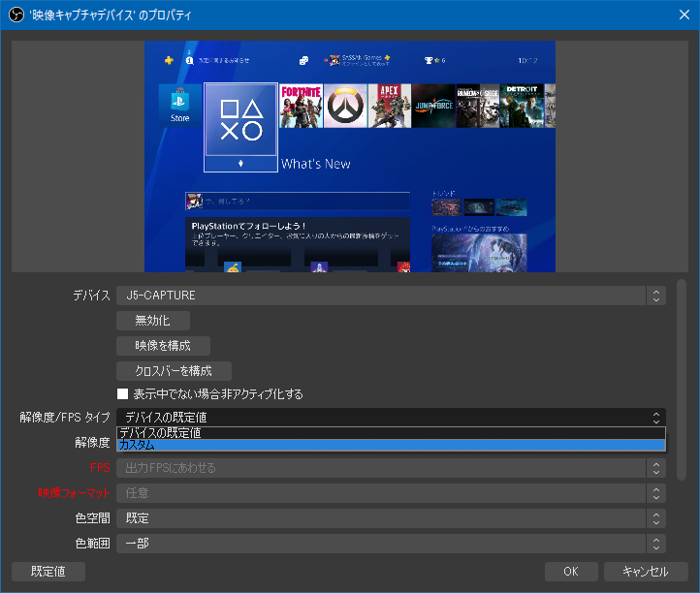
Task: Click the Rainbow Six Siege thumbnail in preview
Action: pos(478,106)
